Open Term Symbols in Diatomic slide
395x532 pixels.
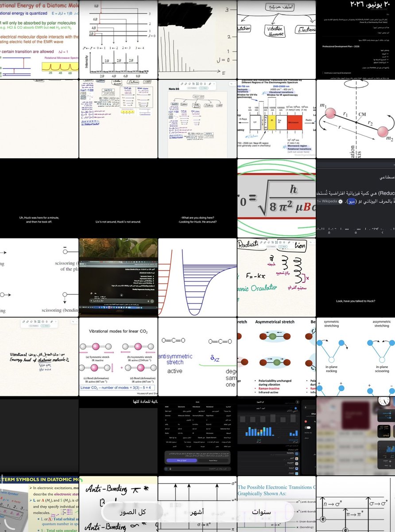click(39, 504)
